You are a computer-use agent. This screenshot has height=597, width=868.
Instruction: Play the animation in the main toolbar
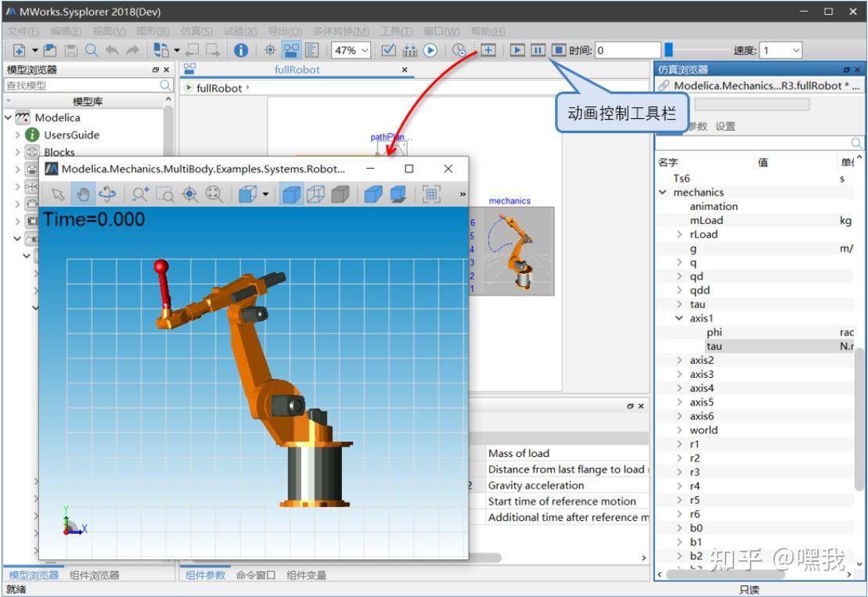tap(517, 50)
